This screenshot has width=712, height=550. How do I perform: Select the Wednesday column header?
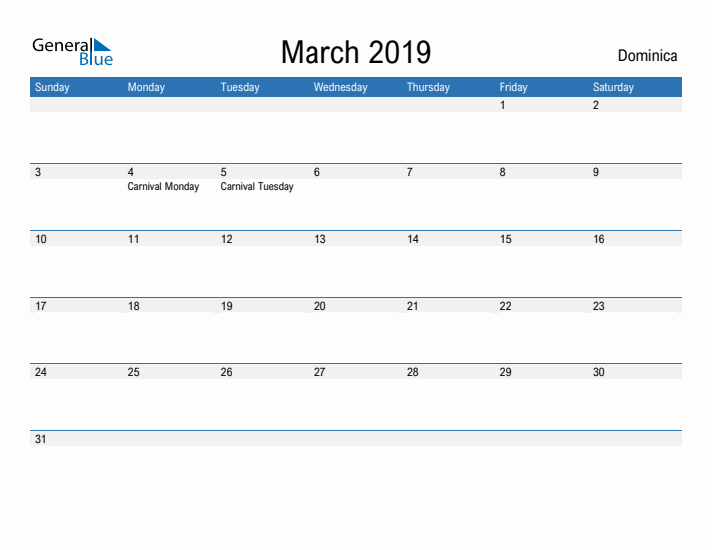click(x=340, y=87)
